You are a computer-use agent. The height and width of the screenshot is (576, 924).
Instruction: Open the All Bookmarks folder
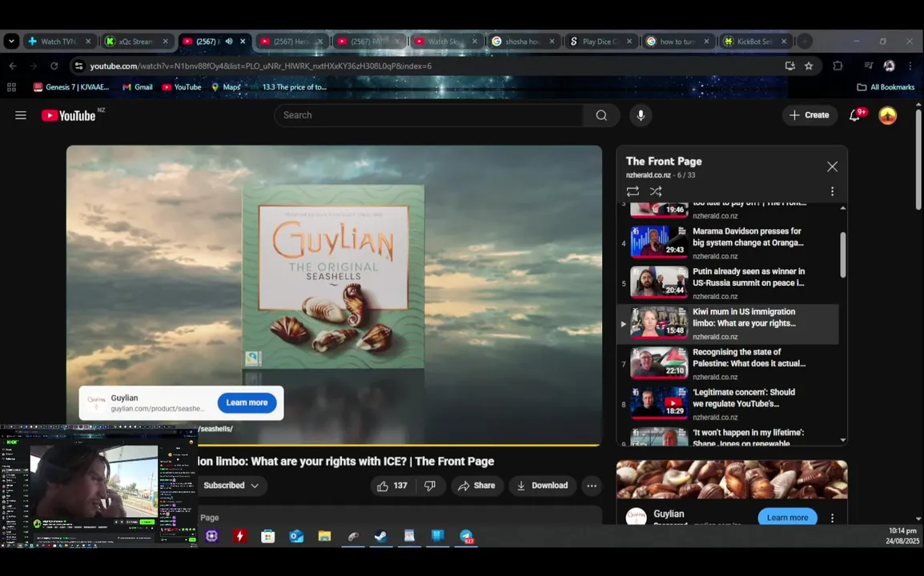point(886,87)
